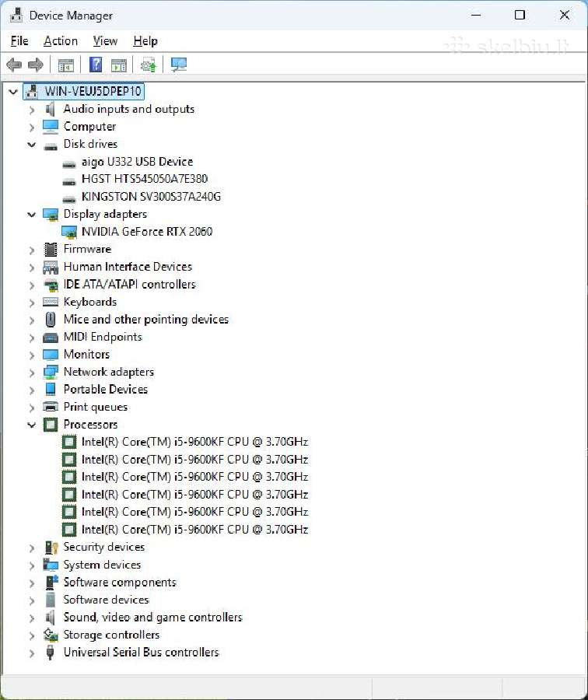Minimize the Device Manager window

click(x=476, y=16)
